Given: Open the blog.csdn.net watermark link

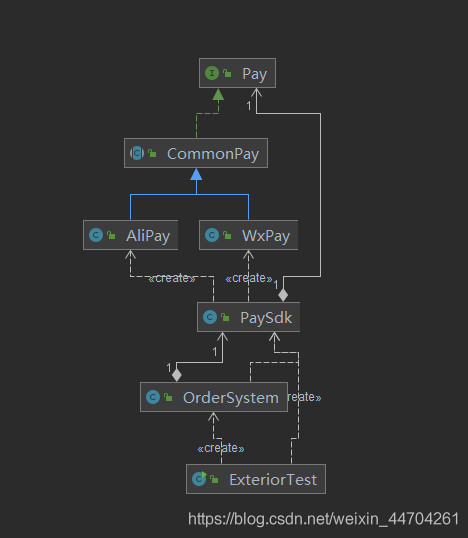Looking at the screenshot, I should point(323,518).
